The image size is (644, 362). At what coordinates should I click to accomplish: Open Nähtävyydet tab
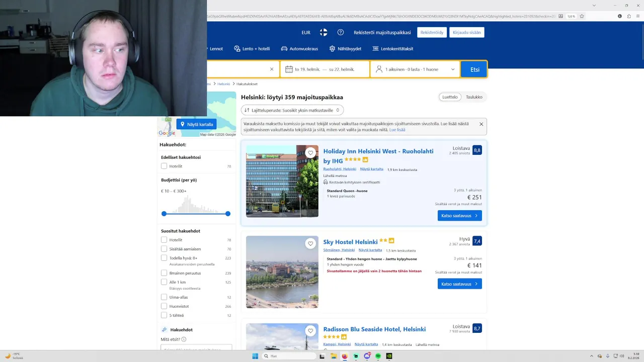pyautogui.click(x=345, y=49)
